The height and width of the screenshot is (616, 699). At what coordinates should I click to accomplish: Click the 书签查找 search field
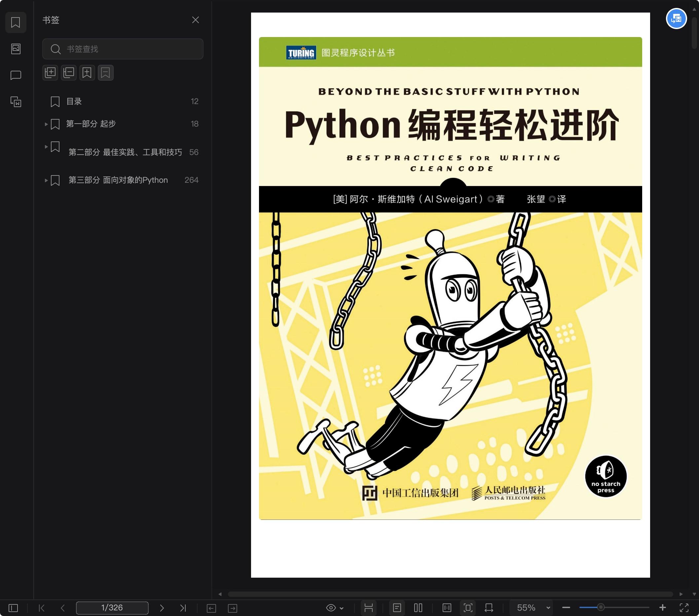coord(123,49)
